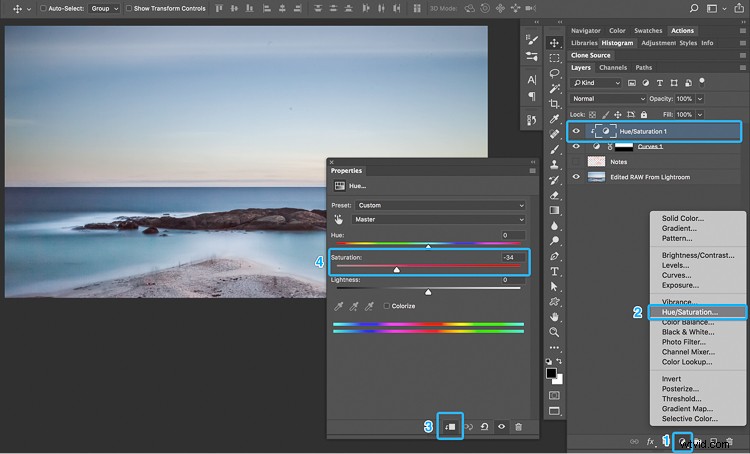Viewport: 750px width, 454px height.
Task: Hide the Hue/Saturation 1 layer
Action: pos(576,131)
